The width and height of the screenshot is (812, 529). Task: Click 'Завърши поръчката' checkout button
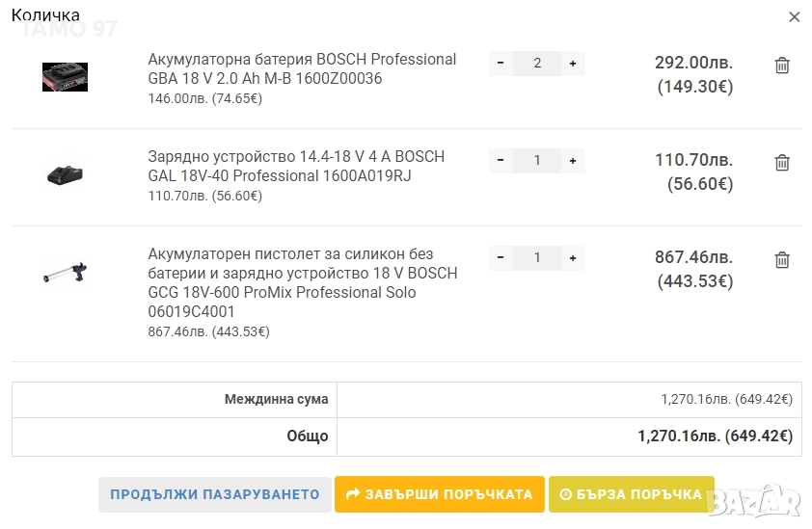439,494
